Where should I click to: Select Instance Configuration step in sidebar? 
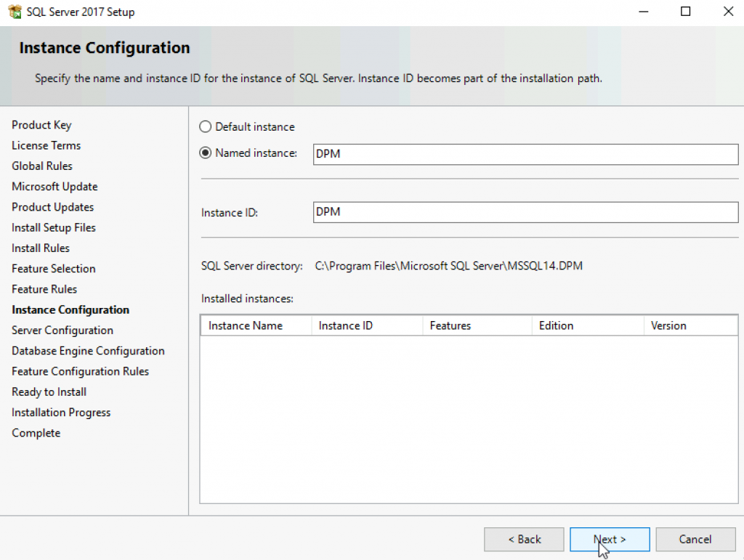coord(70,310)
